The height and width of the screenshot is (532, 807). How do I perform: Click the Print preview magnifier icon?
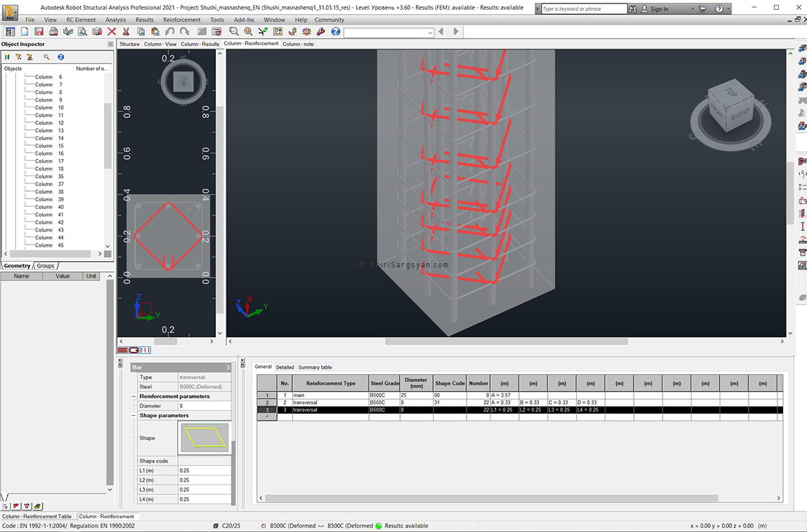[x=82, y=32]
